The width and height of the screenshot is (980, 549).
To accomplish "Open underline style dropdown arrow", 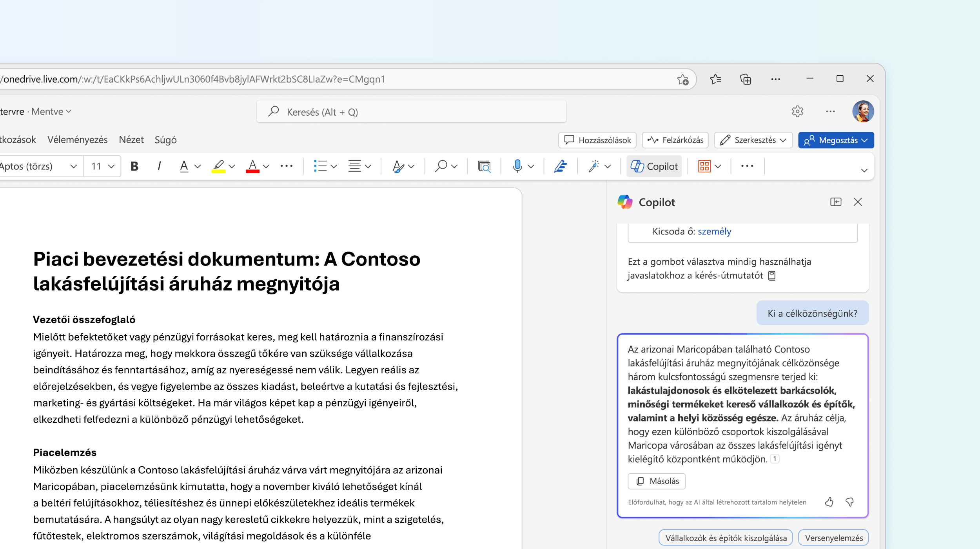I will point(198,166).
